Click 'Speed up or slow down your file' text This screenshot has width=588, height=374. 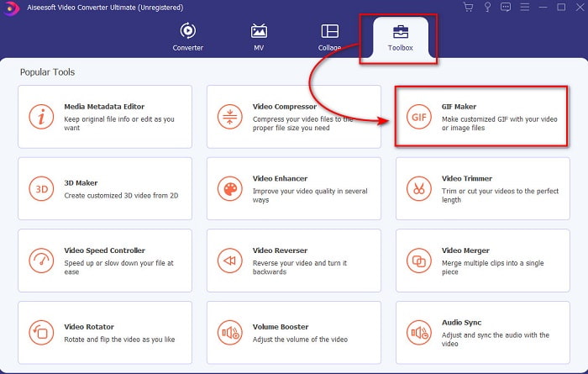click(119, 267)
